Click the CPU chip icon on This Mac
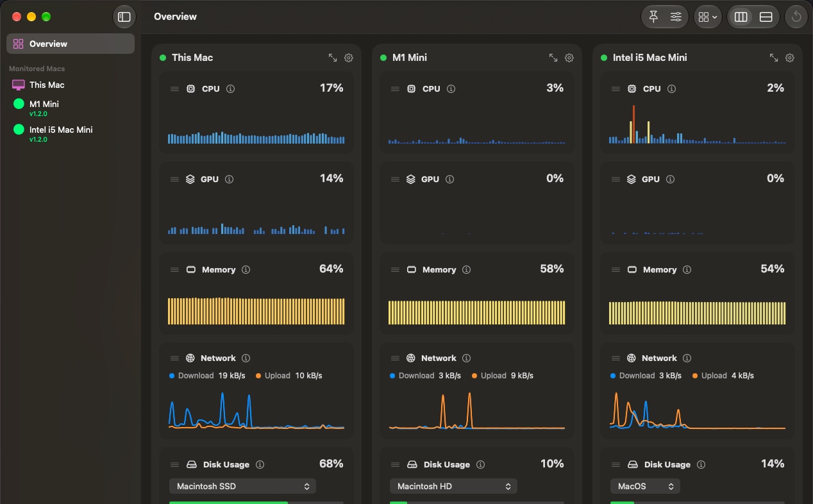The height and width of the screenshot is (504, 813). (x=190, y=89)
